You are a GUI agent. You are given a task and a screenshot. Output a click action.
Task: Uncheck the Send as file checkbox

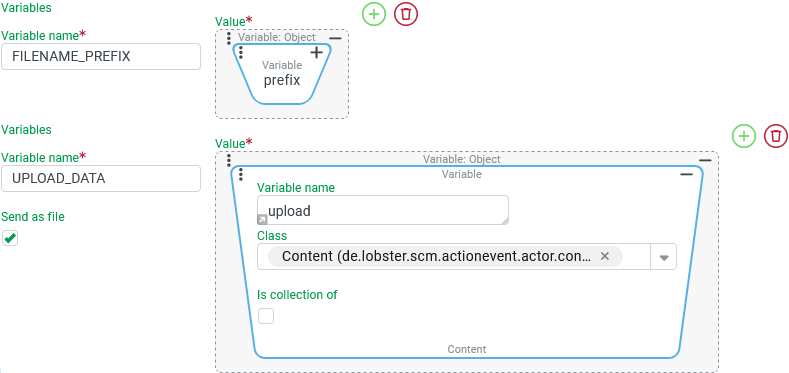click(x=10, y=238)
